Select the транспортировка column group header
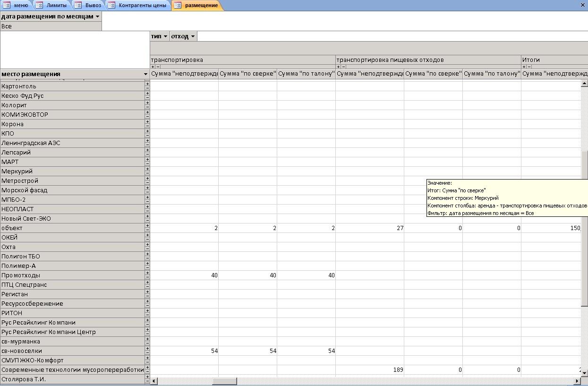The image size is (588, 386). 242,60
